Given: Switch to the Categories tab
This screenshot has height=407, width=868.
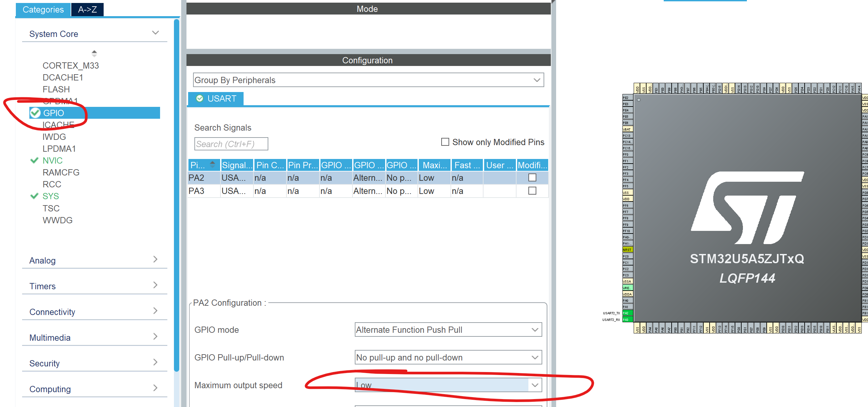Looking at the screenshot, I should point(43,9).
